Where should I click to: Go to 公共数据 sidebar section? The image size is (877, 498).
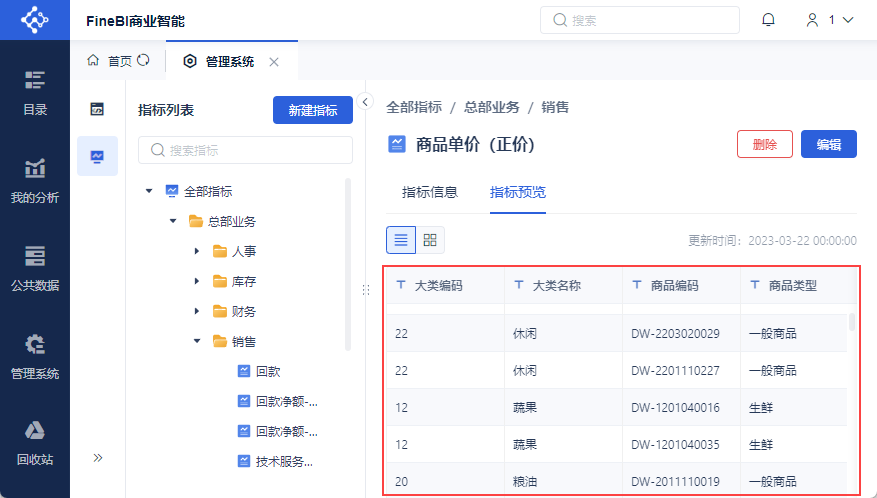35,269
